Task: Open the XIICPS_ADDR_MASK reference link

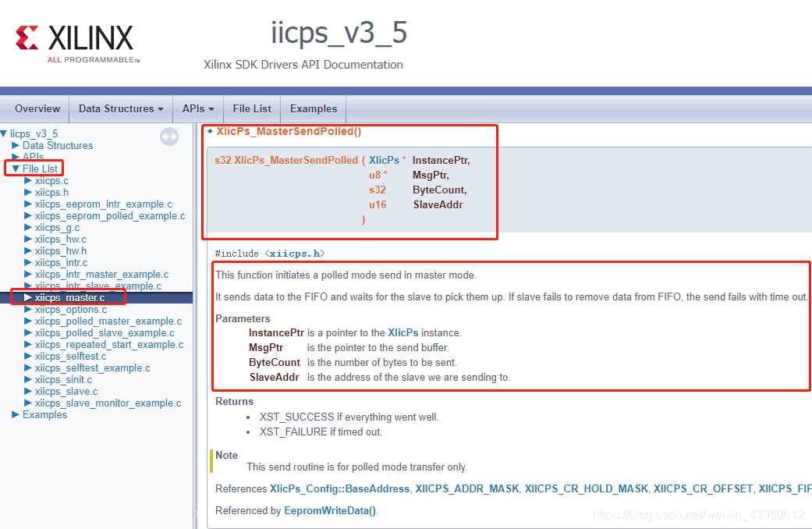Action: [x=467, y=488]
